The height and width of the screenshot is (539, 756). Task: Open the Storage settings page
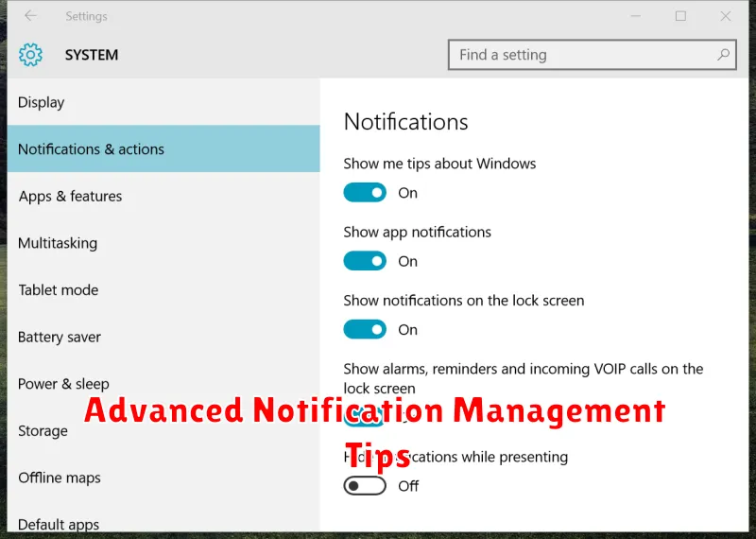click(x=163, y=430)
